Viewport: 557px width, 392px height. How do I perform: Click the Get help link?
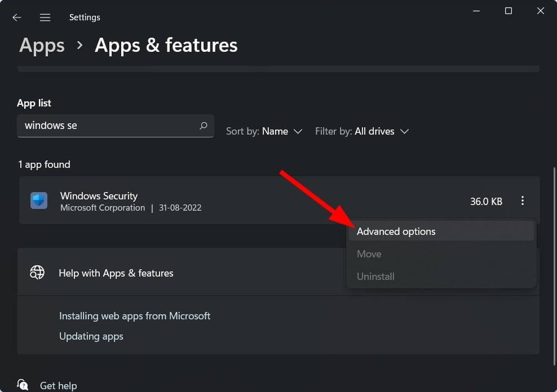coord(58,386)
